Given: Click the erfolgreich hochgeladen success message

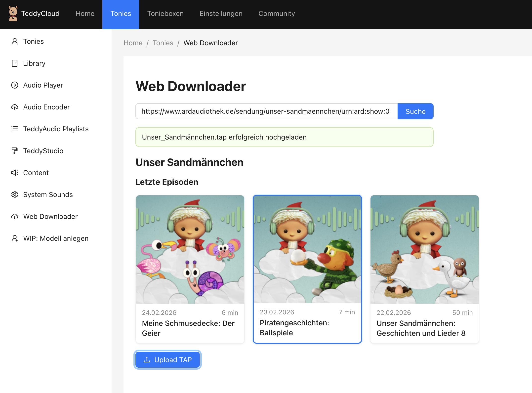Looking at the screenshot, I should point(285,137).
